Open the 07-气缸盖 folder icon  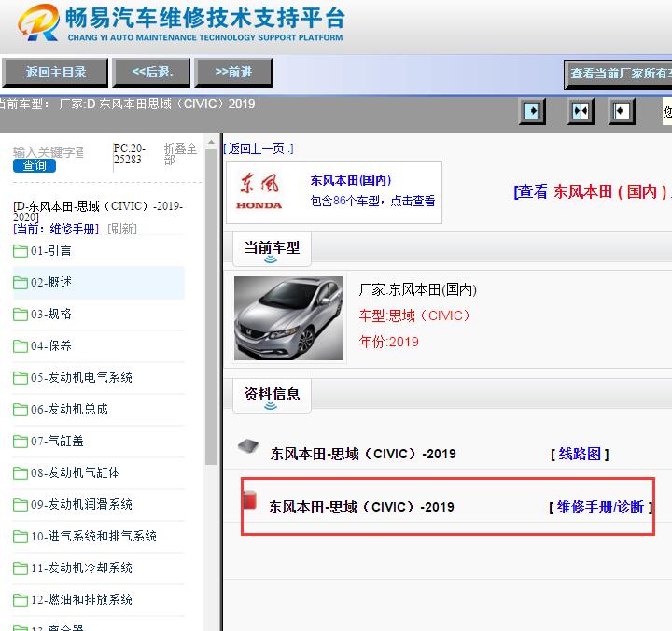[21, 442]
